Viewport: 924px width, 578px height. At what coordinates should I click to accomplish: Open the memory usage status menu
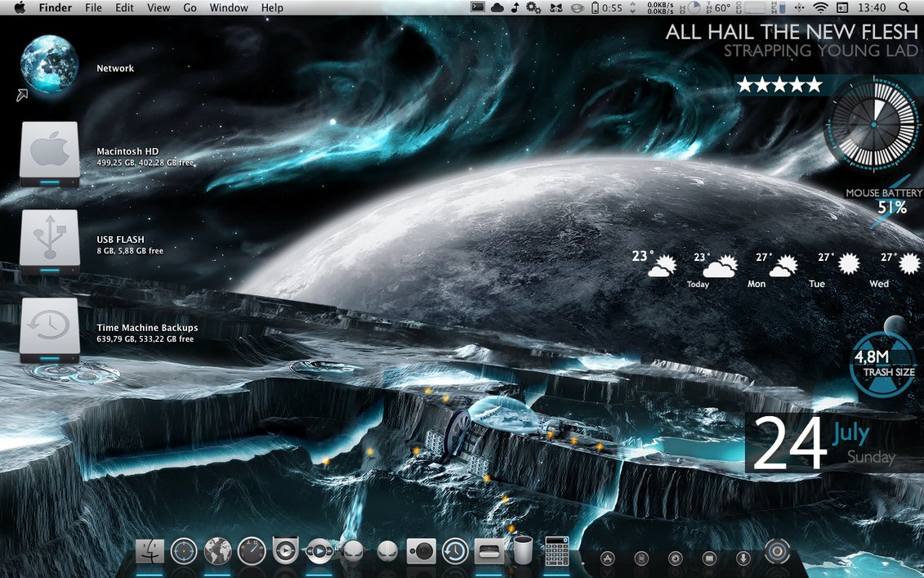[782, 7]
